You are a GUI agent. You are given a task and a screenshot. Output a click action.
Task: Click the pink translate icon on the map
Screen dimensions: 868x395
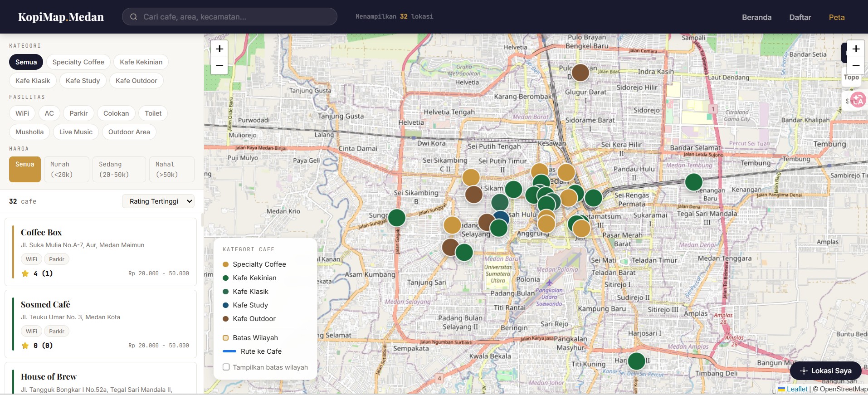(858, 99)
